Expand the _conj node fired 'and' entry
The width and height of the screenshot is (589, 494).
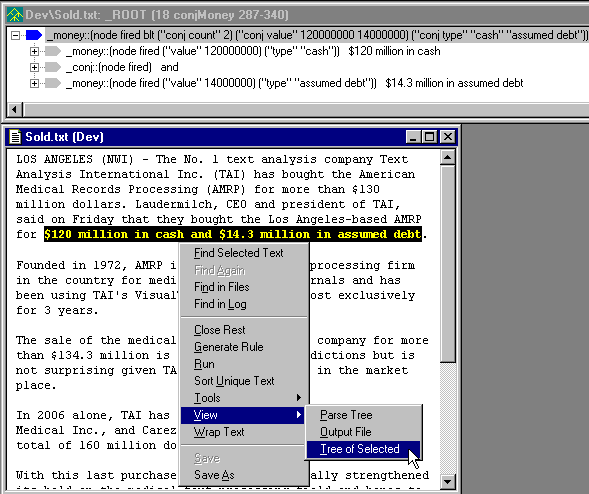[x=34, y=68]
